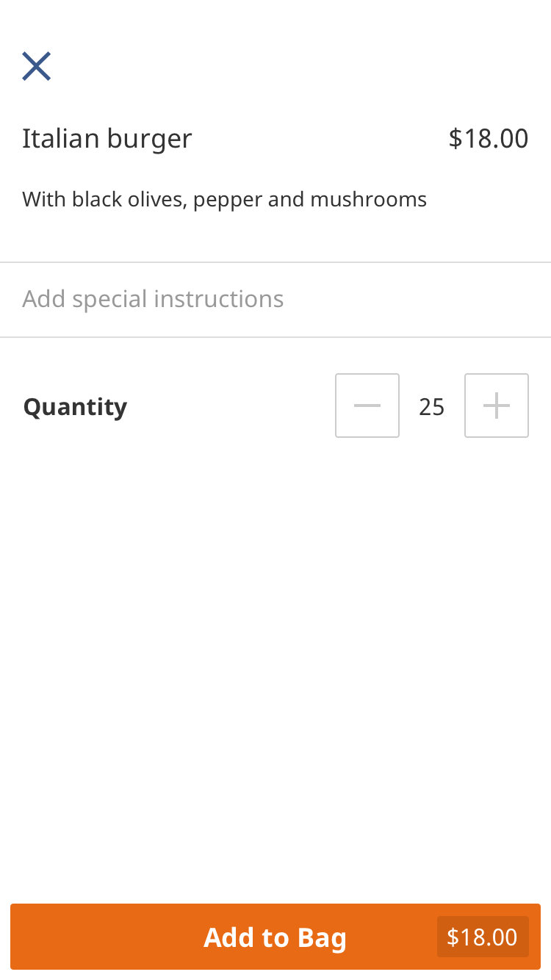Image resolution: width=551 pixels, height=980 pixels.
Task: Dismiss this page using the X
Action: tap(36, 66)
